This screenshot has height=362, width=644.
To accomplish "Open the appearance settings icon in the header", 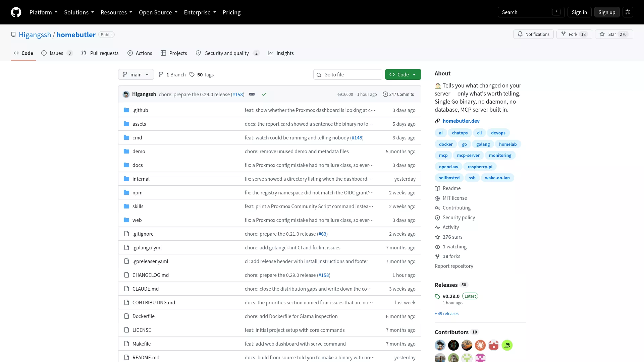I will (x=628, y=12).
